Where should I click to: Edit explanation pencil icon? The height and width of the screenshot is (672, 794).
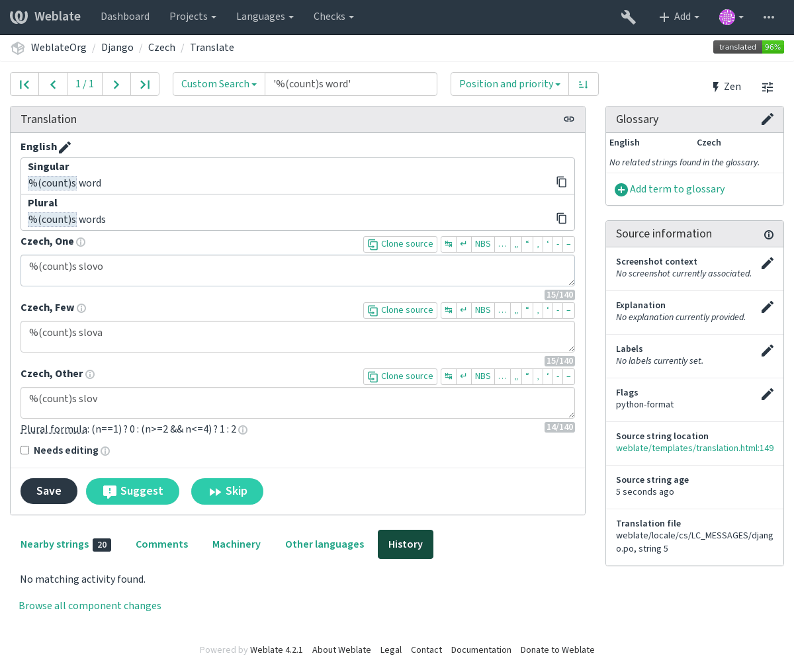(x=768, y=307)
